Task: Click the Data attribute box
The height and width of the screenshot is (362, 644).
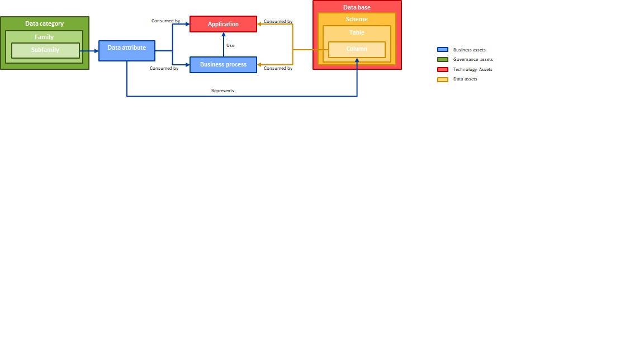Action: click(x=126, y=50)
